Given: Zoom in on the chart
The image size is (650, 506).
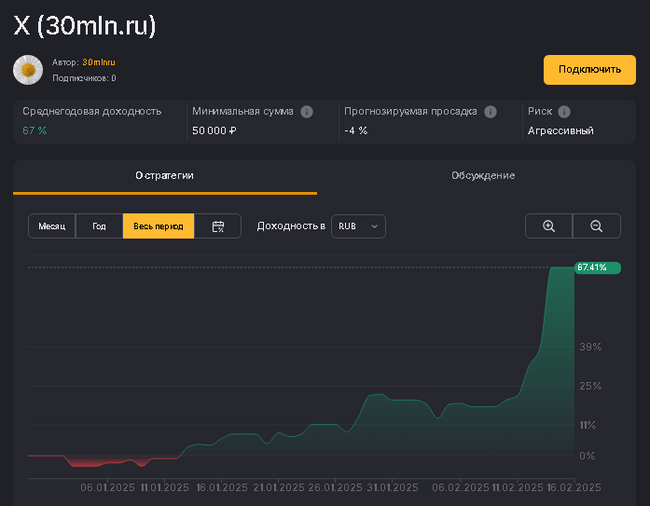Looking at the screenshot, I should point(549,227).
